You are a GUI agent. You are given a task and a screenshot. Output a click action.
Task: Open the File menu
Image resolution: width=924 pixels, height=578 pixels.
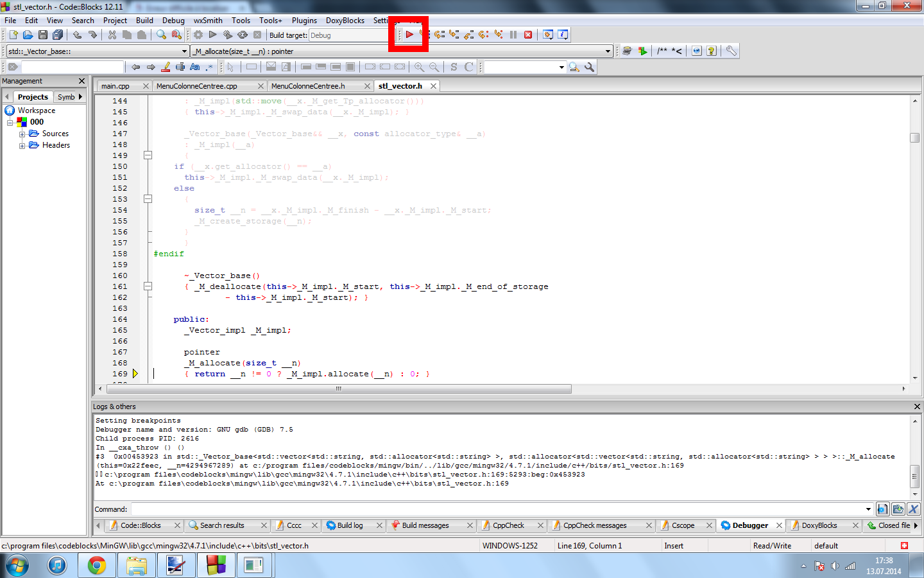tap(10, 21)
